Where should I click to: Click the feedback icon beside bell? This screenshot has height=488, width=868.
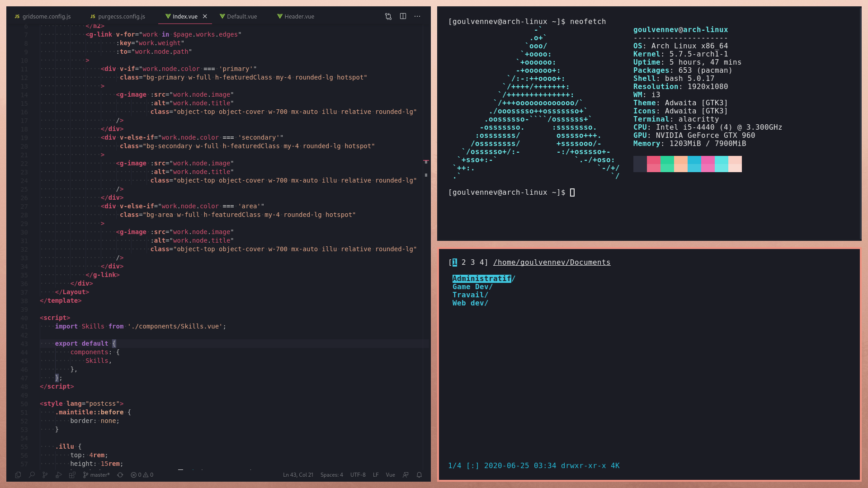(x=406, y=475)
